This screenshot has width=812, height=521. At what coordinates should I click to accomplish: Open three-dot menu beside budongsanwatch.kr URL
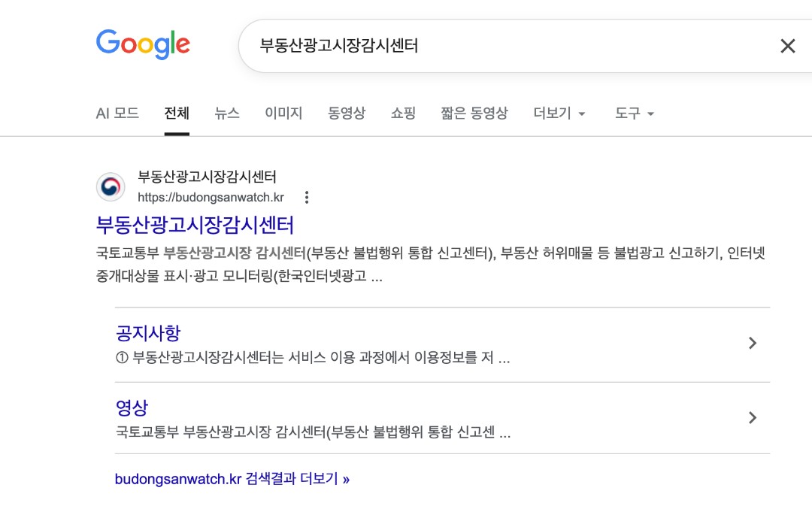[307, 197]
